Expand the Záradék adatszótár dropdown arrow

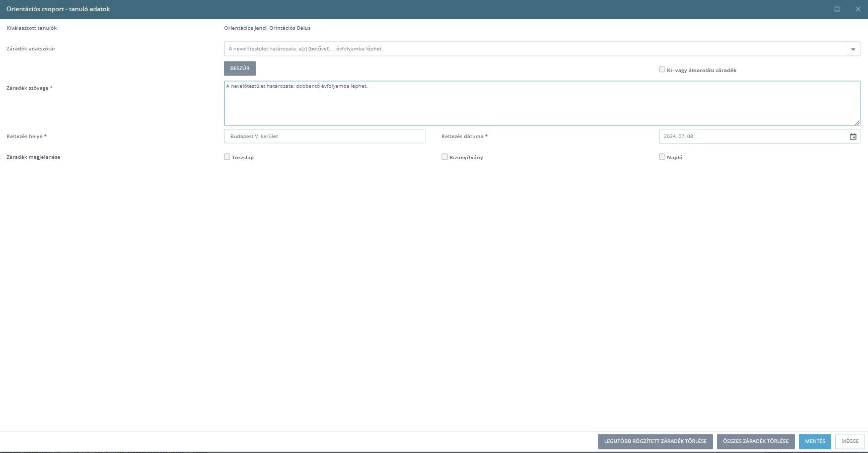tap(853, 49)
